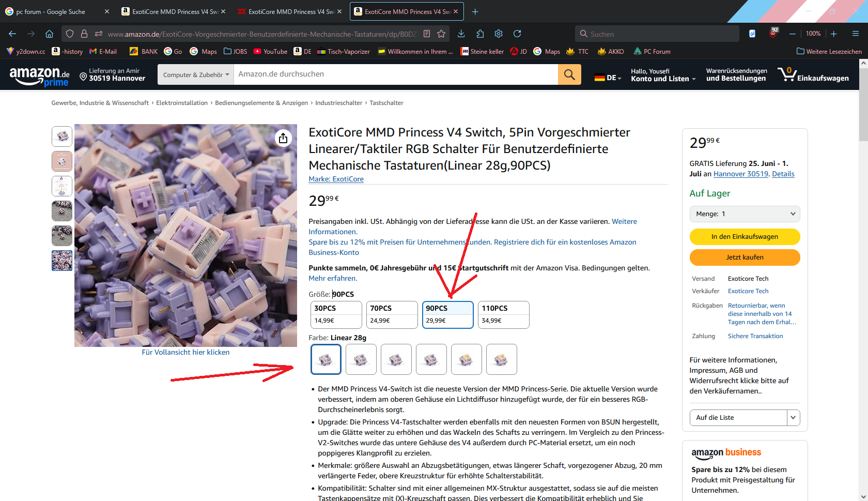Select the first Linear 28g color swatch
The image size is (868, 501).
click(326, 359)
